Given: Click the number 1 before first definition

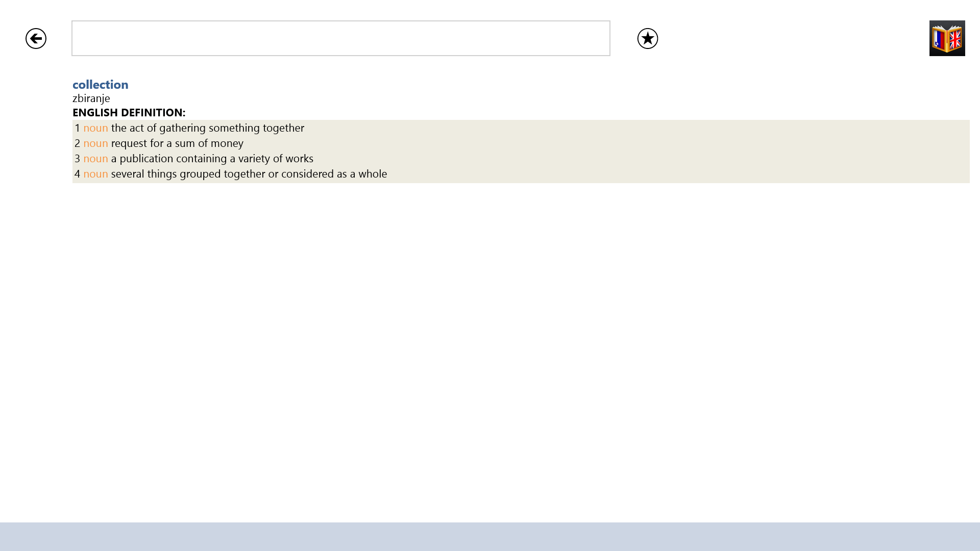Looking at the screenshot, I should (77, 128).
